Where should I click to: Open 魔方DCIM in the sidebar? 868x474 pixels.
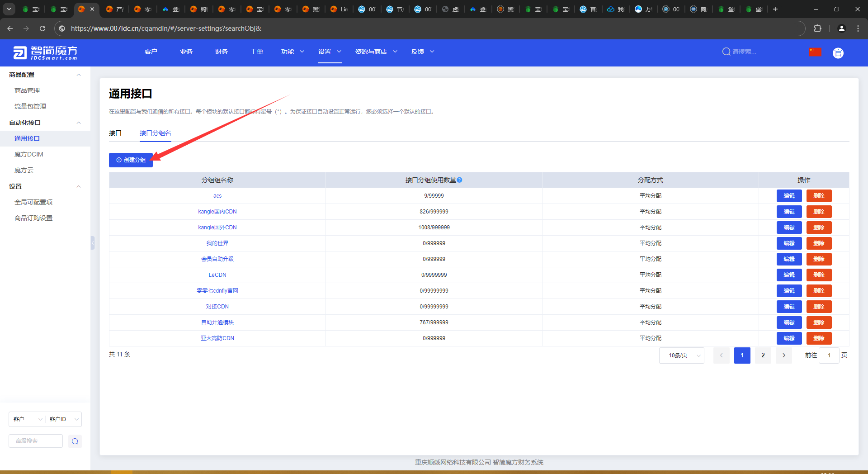point(29,154)
